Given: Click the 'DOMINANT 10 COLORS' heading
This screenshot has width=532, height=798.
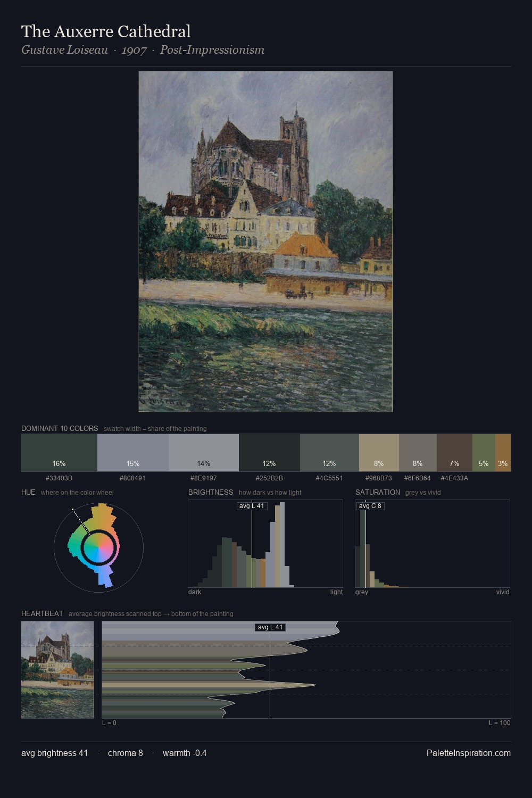Looking at the screenshot, I should (x=60, y=428).
